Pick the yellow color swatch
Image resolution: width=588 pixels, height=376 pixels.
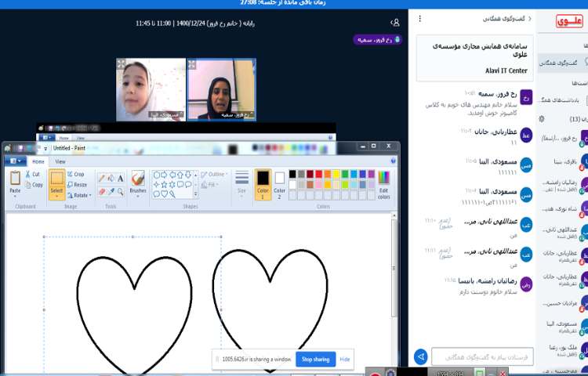[x=336, y=174]
